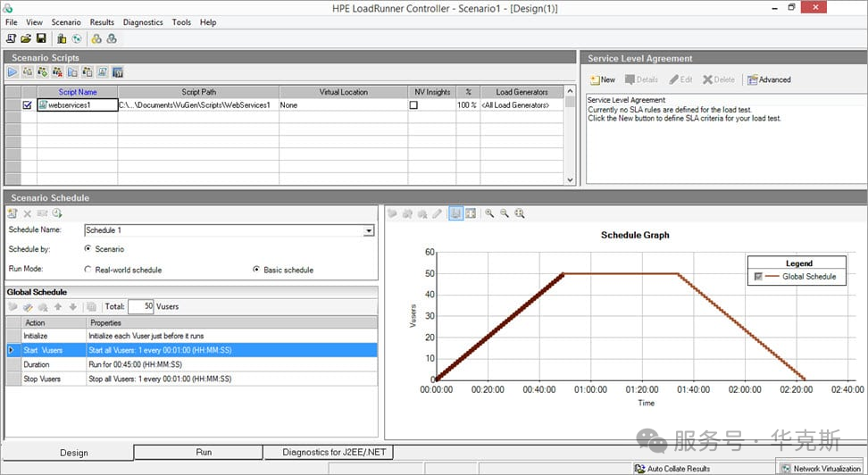Switch to the Design tab
This screenshot has width=868, height=475.
tap(69, 453)
